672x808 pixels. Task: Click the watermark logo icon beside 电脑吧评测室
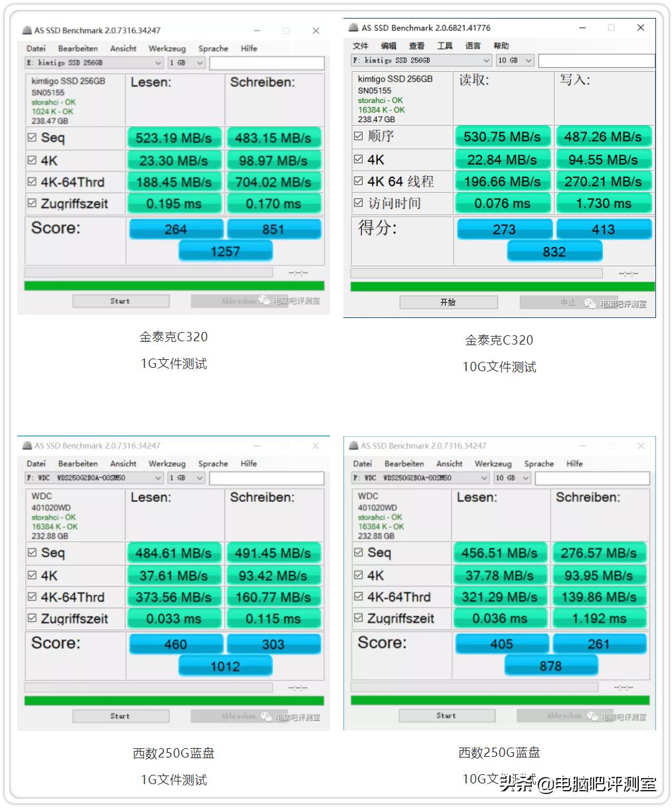[x=266, y=301]
